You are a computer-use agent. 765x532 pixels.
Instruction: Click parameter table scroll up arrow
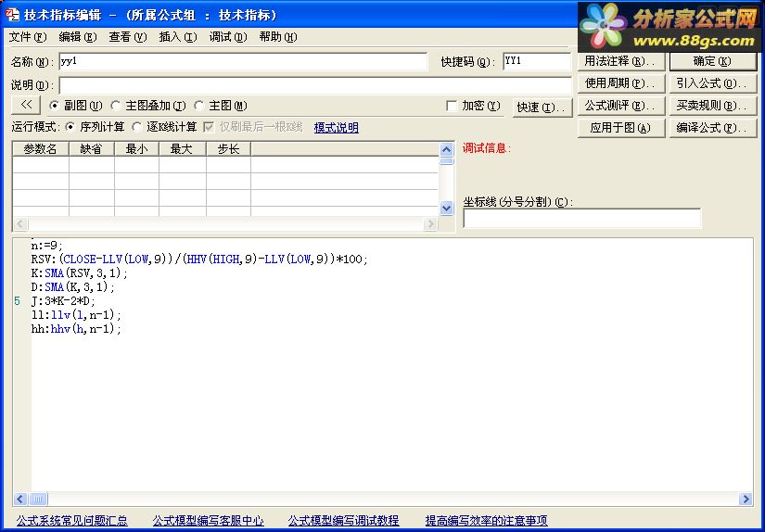pos(446,149)
